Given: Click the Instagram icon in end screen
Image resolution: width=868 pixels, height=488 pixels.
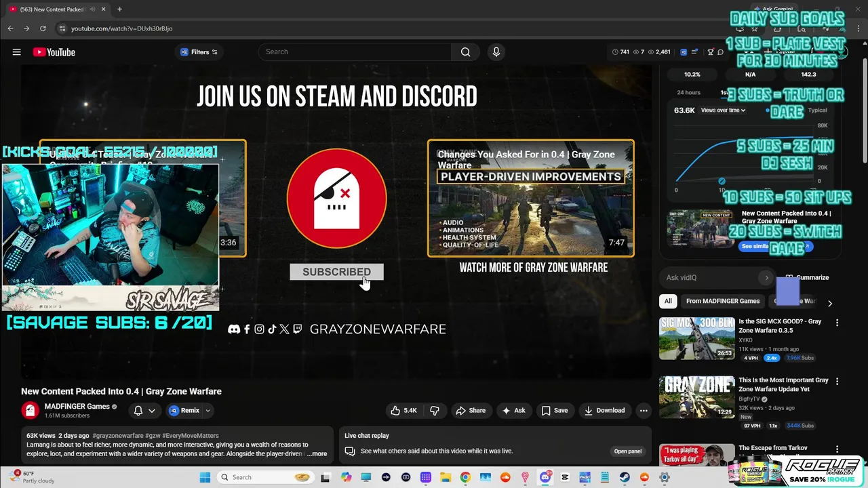Looking at the screenshot, I should pos(259,329).
